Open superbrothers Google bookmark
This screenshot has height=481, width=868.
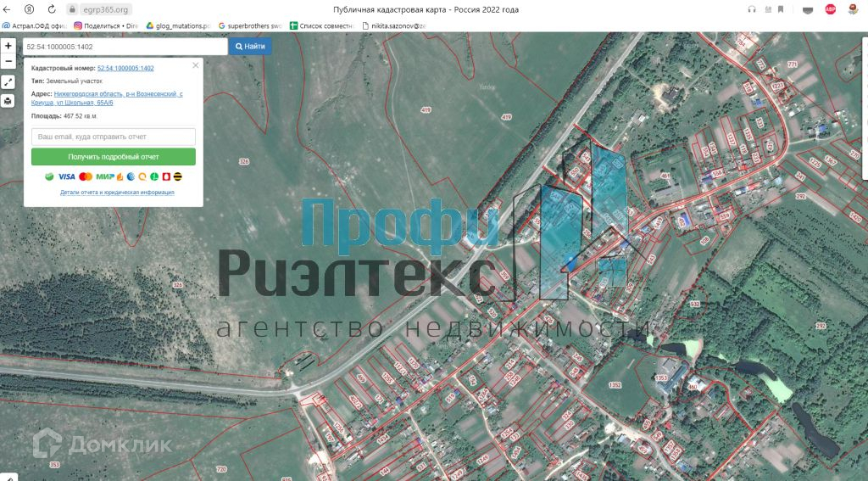tap(250, 25)
